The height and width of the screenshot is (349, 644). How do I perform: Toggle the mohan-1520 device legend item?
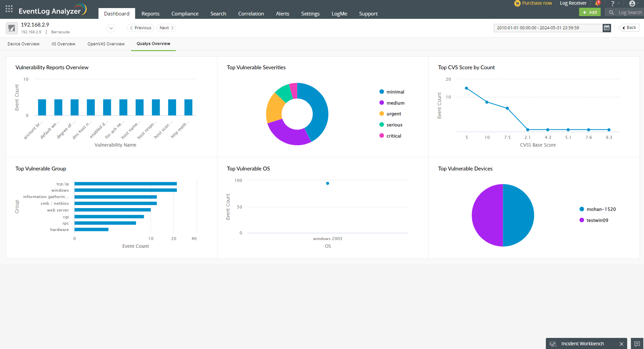click(x=598, y=209)
